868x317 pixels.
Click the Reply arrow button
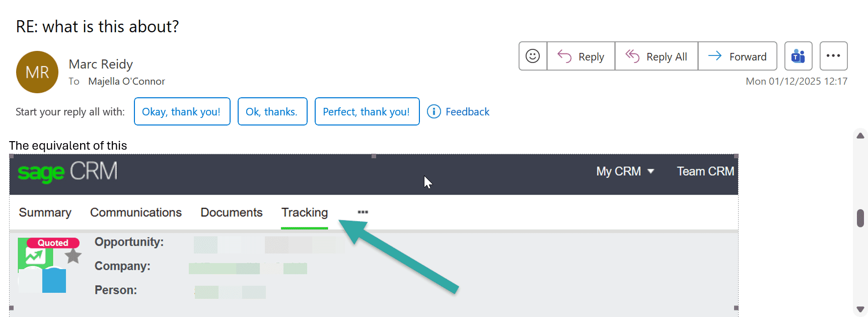point(581,56)
